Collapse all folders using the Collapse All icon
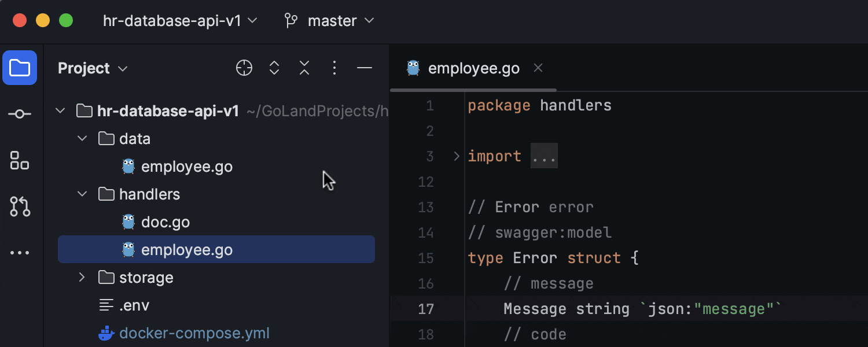This screenshot has height=347, width=868. coord(304,68)
